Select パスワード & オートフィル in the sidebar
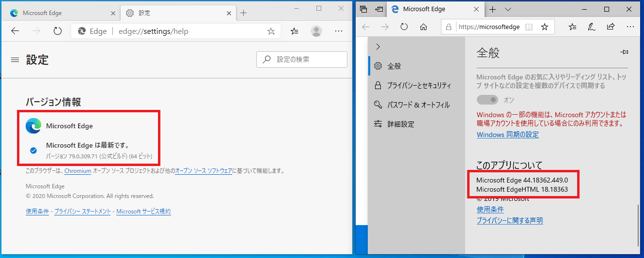Screen dimensions: 644x258 coord(418,105)
